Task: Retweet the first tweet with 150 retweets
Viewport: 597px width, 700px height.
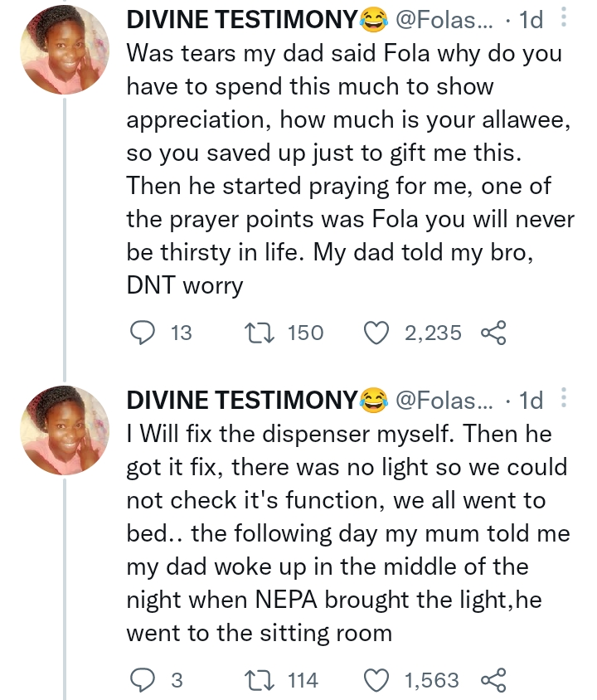Action: pos(252,333)
